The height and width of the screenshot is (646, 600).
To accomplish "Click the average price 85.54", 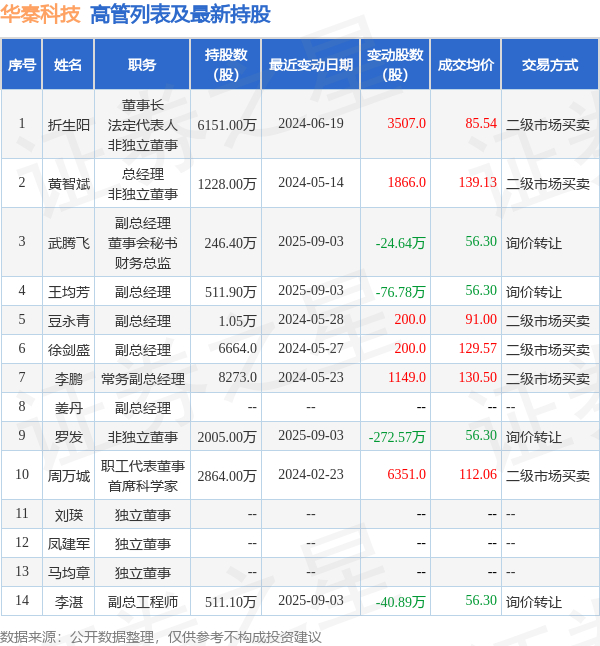I will tap(481, 123).
